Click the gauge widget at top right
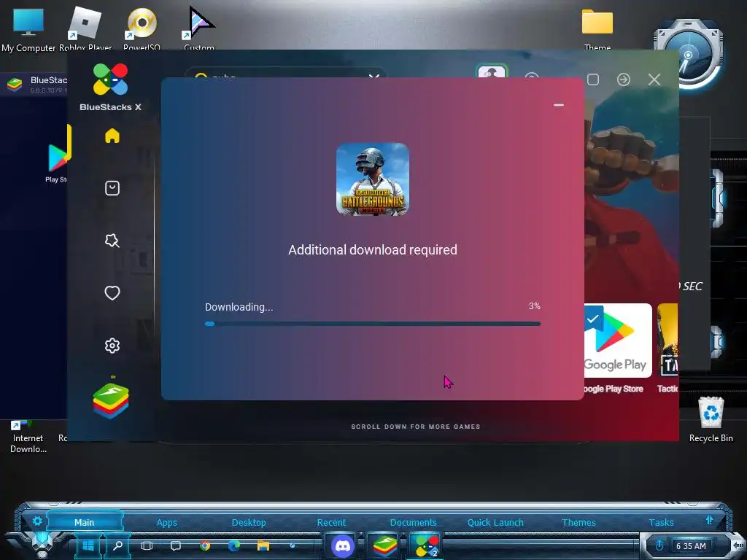This screenshot has width=747, height=560. coord(688,54)
